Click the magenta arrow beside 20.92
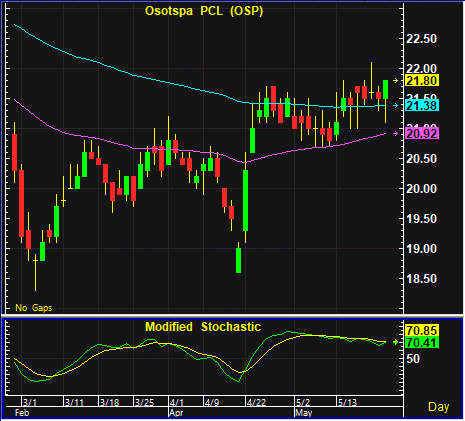The height and width of the screenshot is (421, 465). (396, 134)
